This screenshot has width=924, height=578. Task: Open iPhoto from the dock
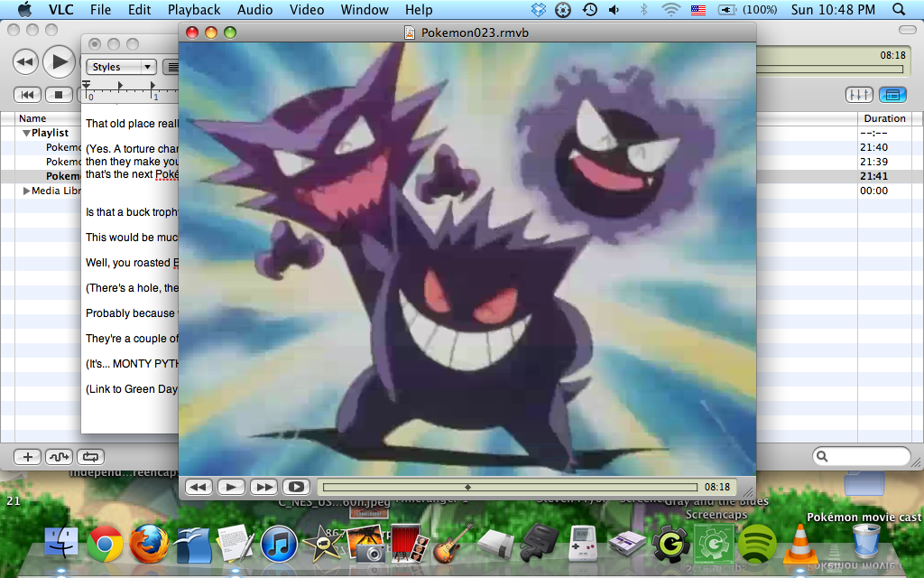coord(365,543)
